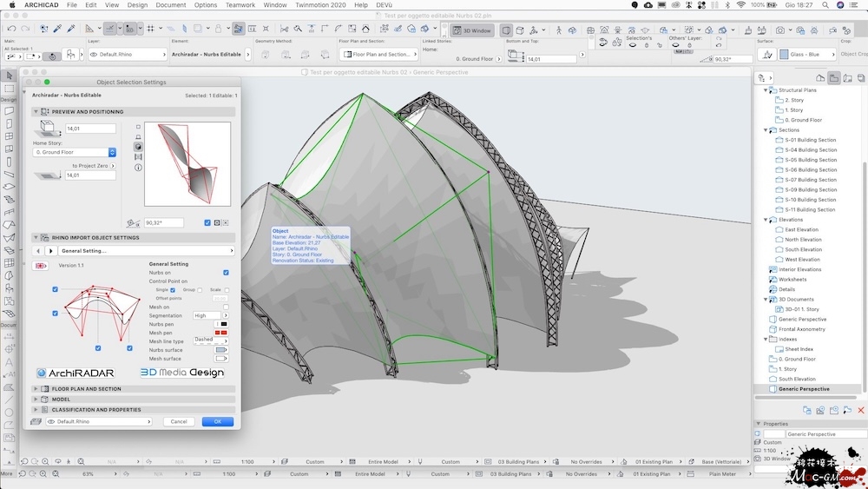Expand the Classification and Properties panel

tap(36, 410)
